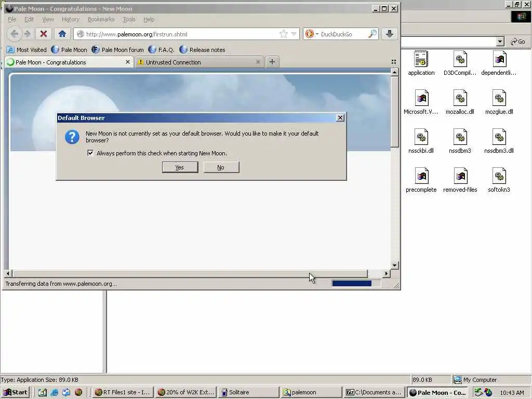This screenshot has width=532, height=399.
Task: Click the page loading progress bar
Action: [356, 283]
